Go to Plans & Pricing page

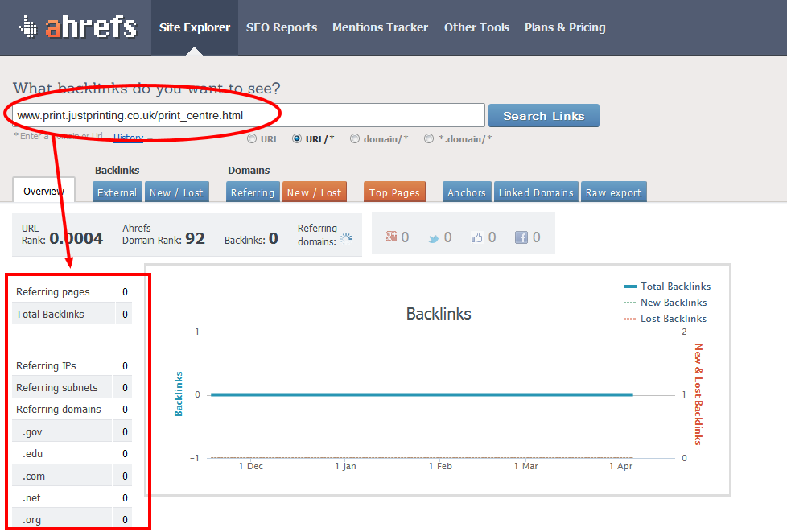[x=565, y=27]
